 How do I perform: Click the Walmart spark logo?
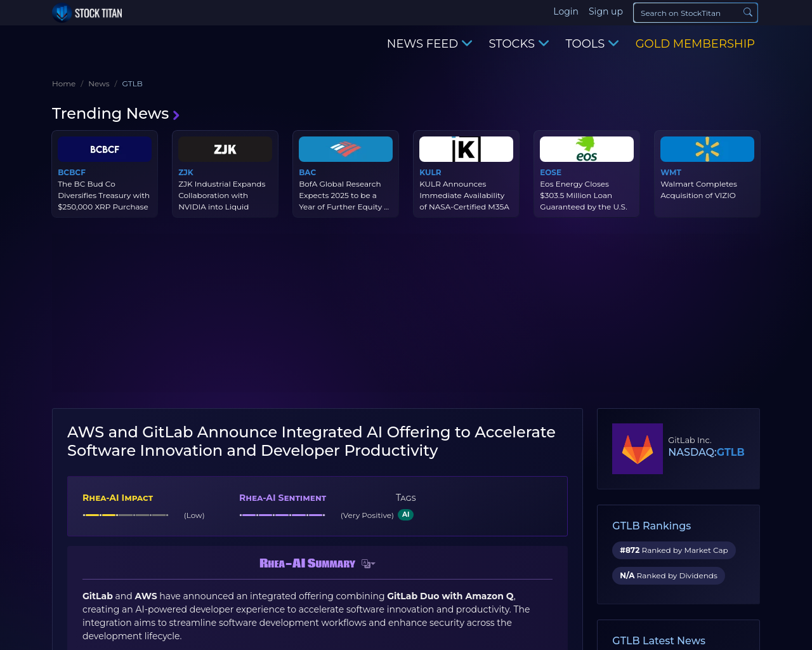pos(707,149)
